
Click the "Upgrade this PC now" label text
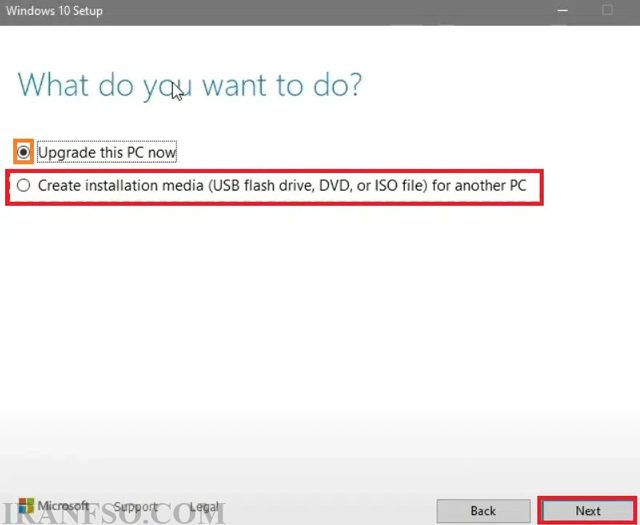coord(107,152)
